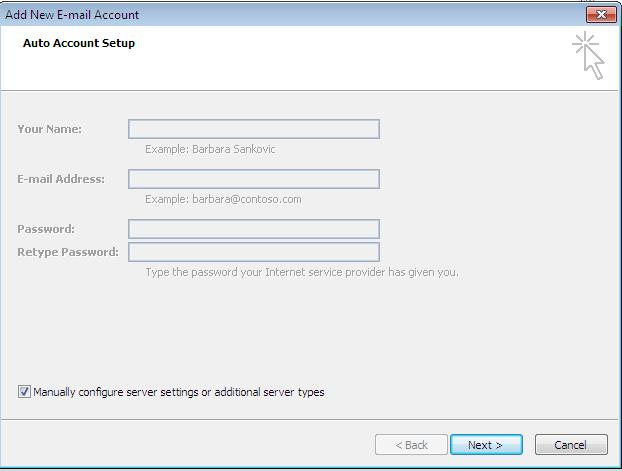Select the Password input box

point(254,229)
